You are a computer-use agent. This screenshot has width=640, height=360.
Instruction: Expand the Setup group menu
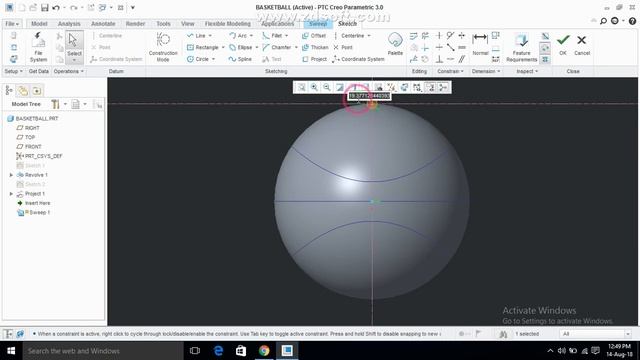pos(13,71)
